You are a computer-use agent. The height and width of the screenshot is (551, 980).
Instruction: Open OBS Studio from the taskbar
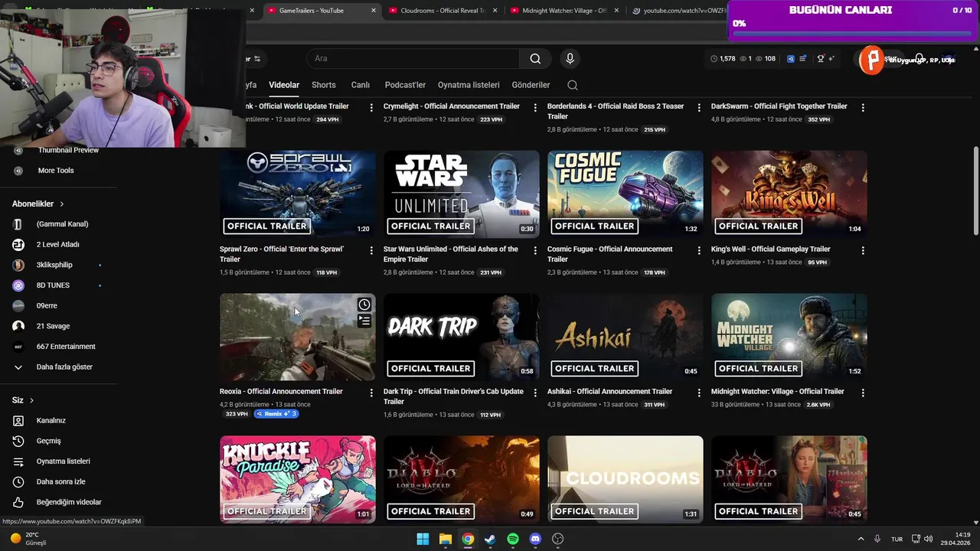pos(558,539)
